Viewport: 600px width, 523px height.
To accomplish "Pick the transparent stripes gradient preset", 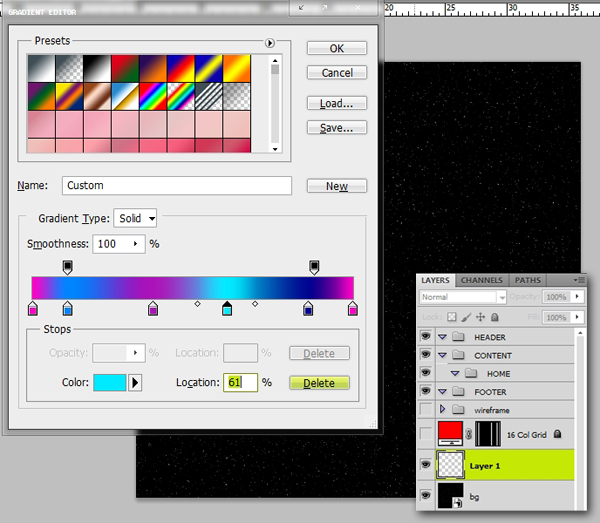I will [209, 96].
